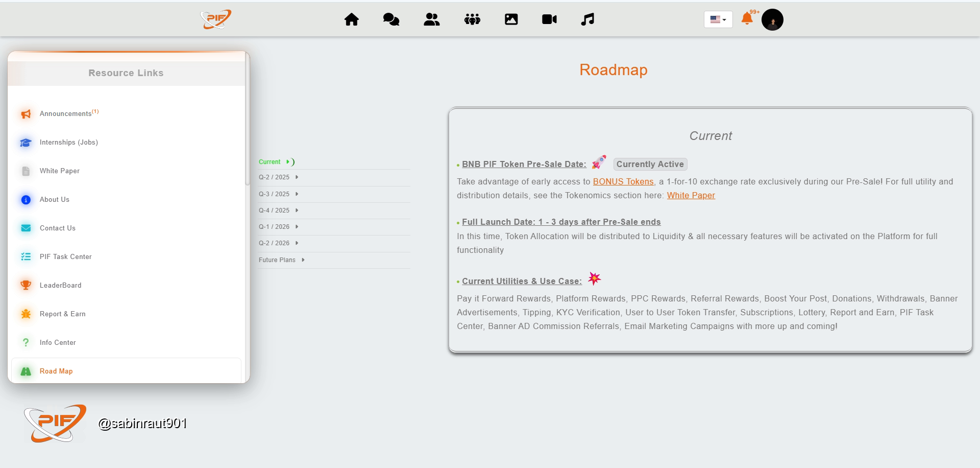Screen dimensions: 980x468
Task: Click the Currently Active badge
Action: [x=650, y=164]
